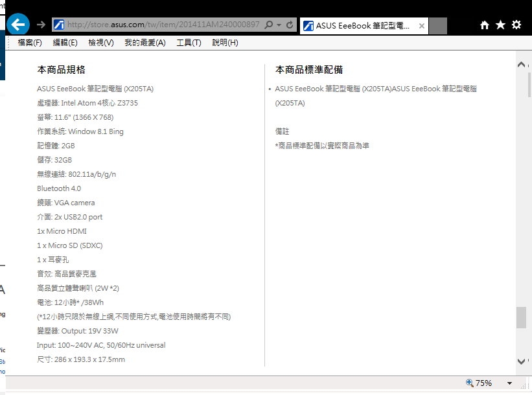This screenshot has width=532, height=395.
Task: Click the 2x USB2.0 port line
Action: pyautogui.click(x=70, y=217)
